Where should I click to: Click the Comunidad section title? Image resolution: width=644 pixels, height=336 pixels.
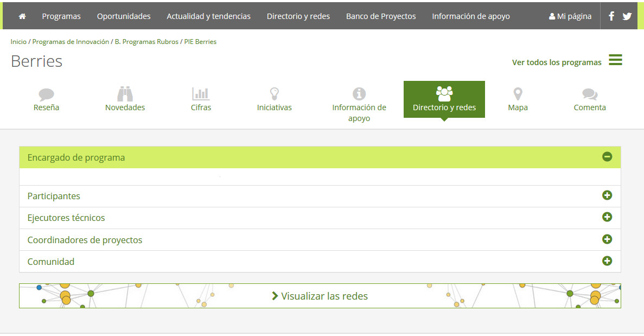point(51,262)
